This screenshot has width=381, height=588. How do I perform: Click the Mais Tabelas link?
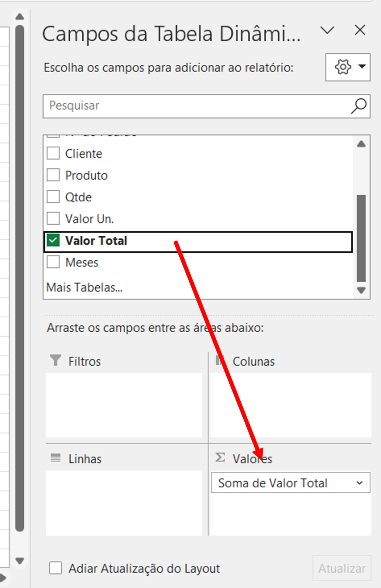[x=84, y=287]
